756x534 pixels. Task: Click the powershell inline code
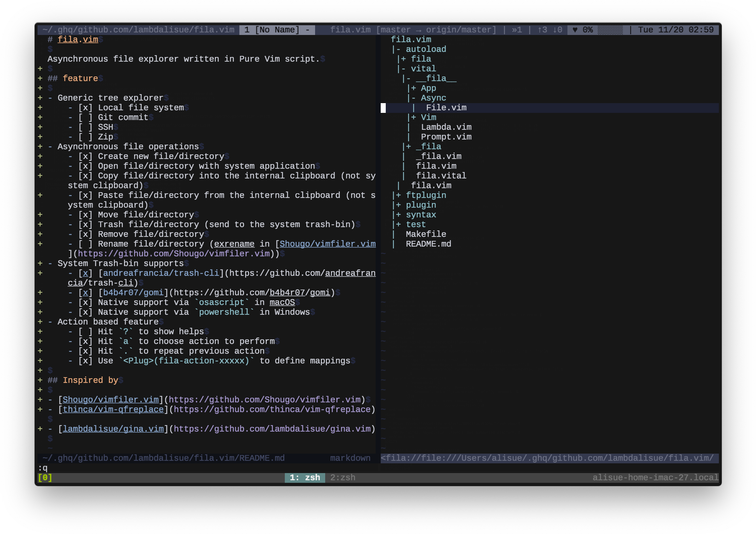click(x=224, y=312)
